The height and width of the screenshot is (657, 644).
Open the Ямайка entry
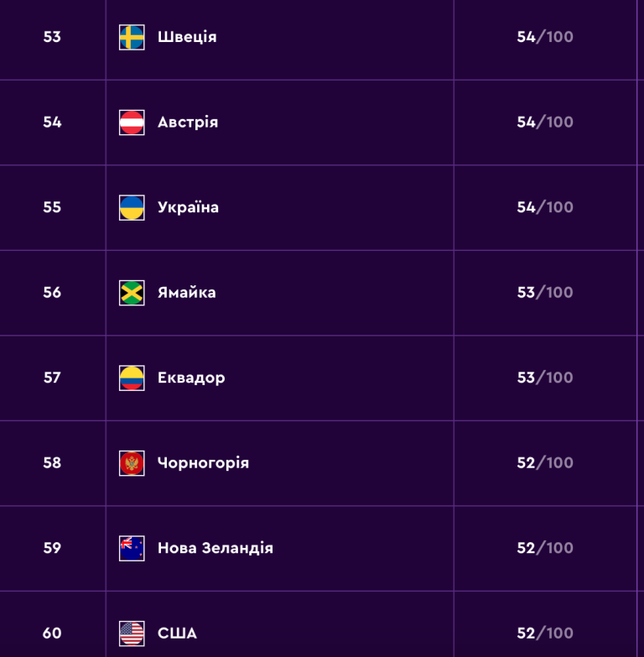point(187,293)
